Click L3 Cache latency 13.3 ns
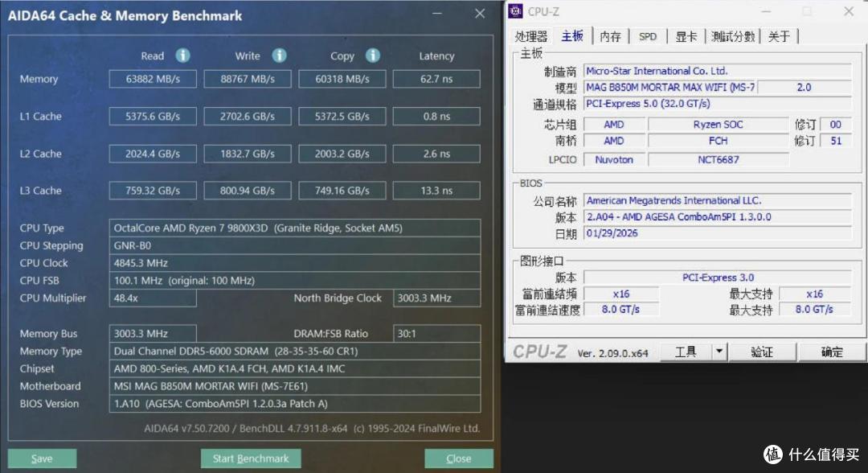This screenshot has height=473, width=868. [x=436, y=191]
